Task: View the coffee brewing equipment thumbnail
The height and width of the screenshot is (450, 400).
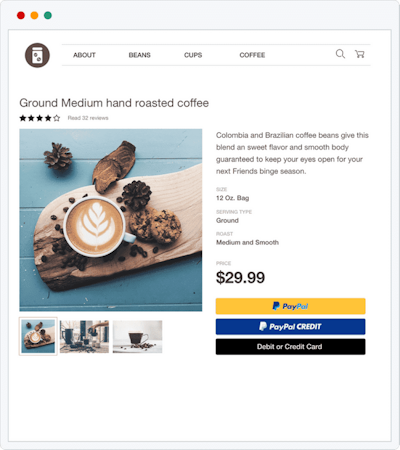Action: coord(84,337)
